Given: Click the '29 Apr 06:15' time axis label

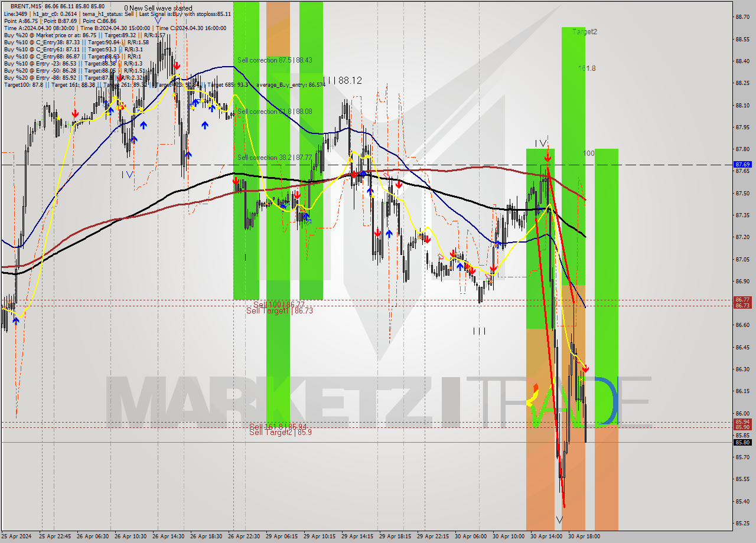Looking at the screenshot, I should coord(282,537).
